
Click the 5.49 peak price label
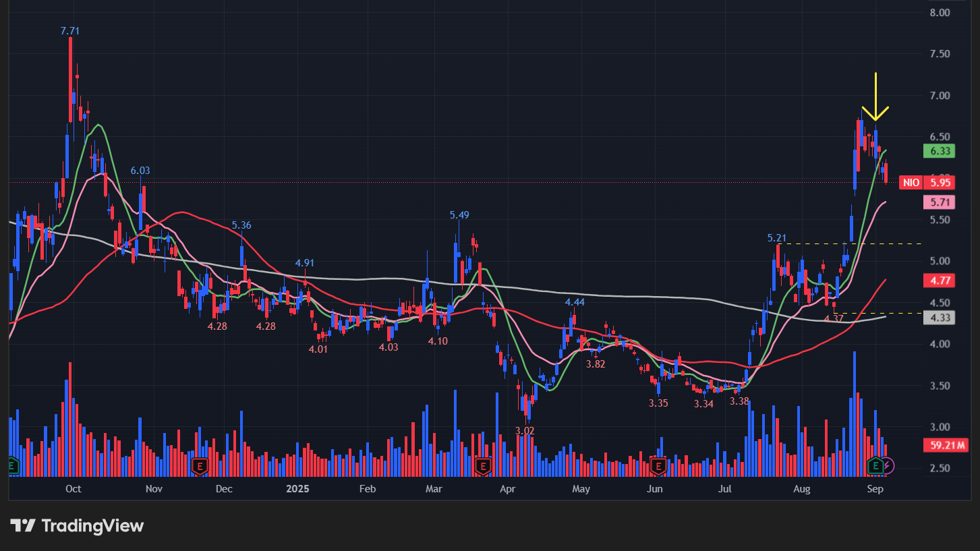tap(459, 215)
